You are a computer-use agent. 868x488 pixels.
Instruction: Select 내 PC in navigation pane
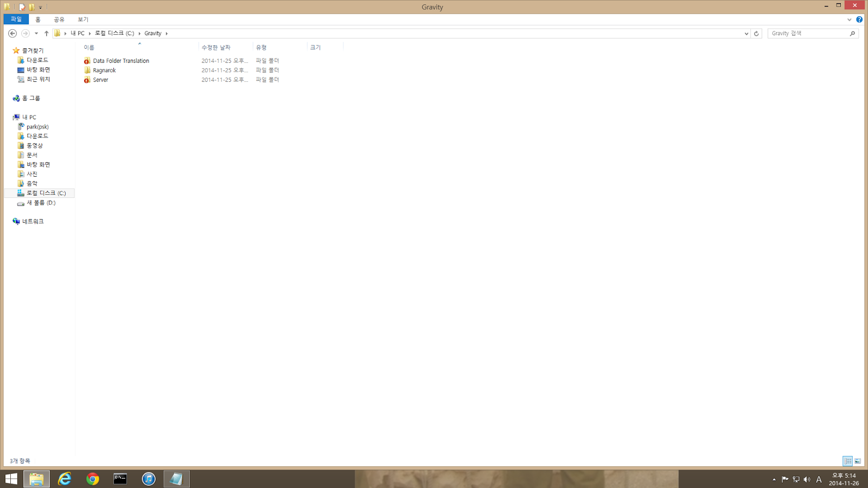click(29, 117)
